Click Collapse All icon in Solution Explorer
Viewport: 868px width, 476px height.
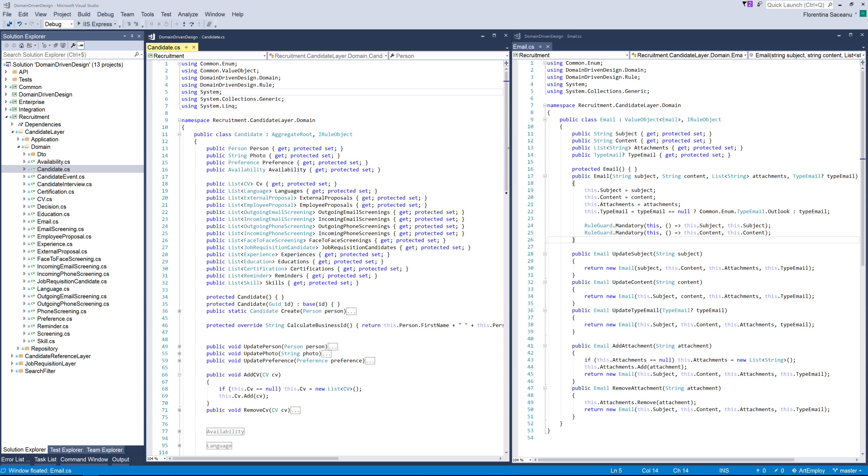56,45
